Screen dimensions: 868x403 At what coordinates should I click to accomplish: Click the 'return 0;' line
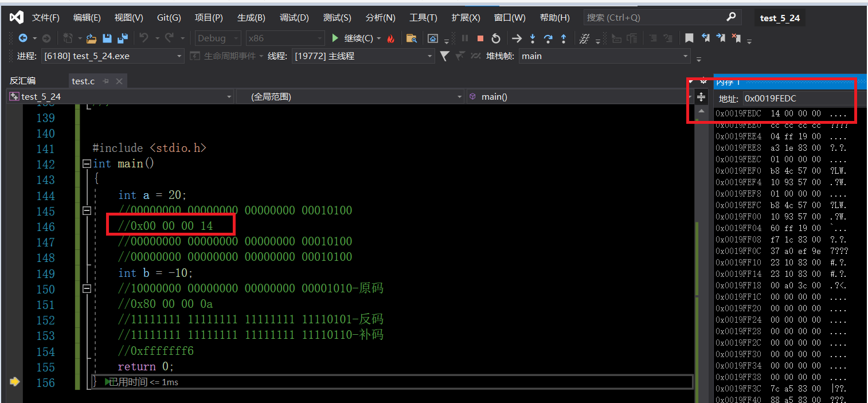click(x=146, y=366)
